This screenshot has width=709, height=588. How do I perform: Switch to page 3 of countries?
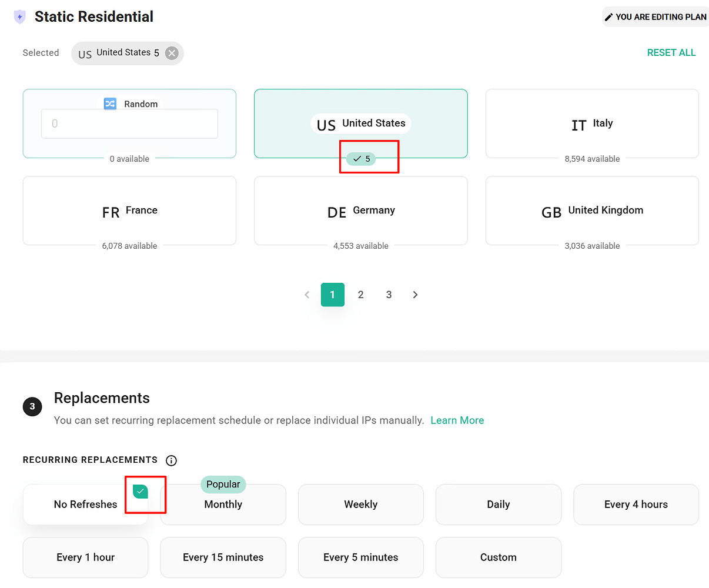[x=389, y=295]
